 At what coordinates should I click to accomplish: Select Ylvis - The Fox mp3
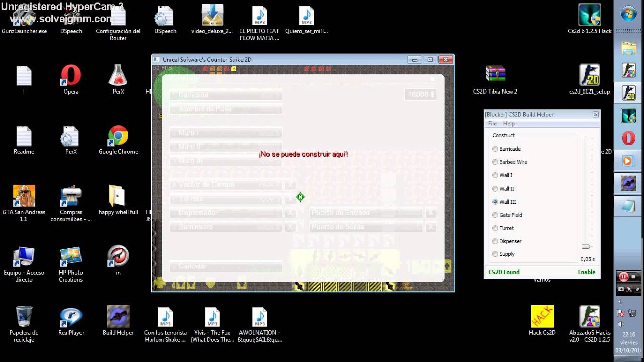point(212,324)
